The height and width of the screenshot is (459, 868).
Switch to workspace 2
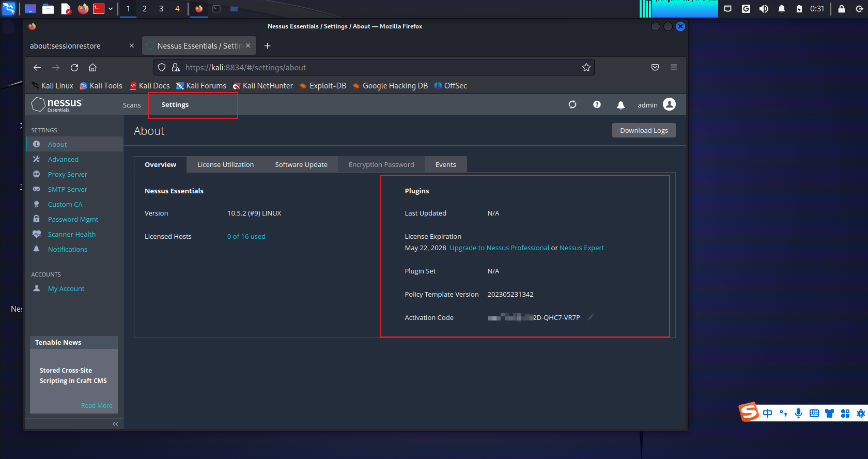pyautogui.click(x=145, y=9)
